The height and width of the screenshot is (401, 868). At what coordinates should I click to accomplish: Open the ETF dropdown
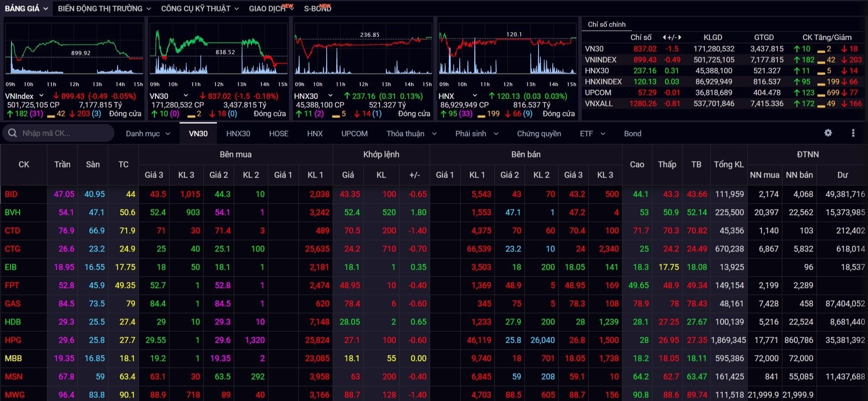pyautogui.click(x=592, y=134)
